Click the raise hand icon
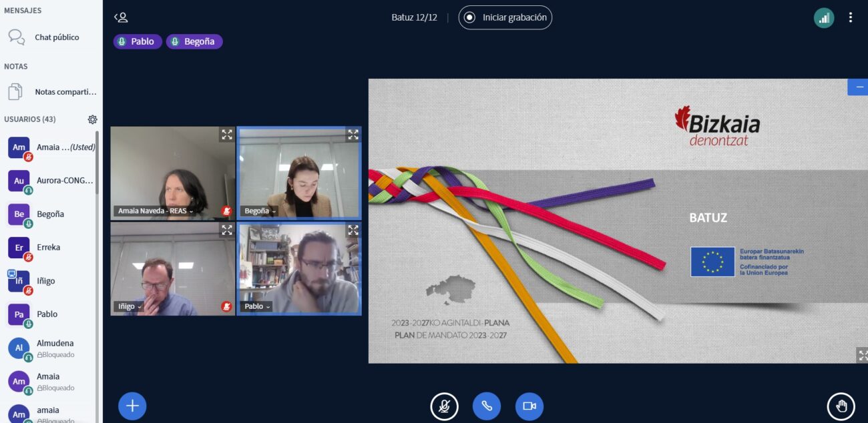The height and width of the screenshot is (423, 868). coord(841,406)
